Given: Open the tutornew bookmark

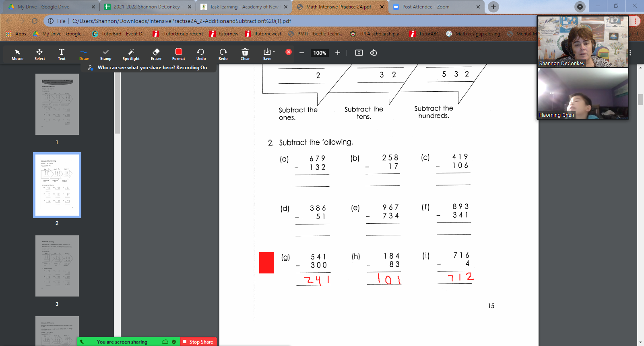Looking at the screenshot, I should tap(224, 34).
